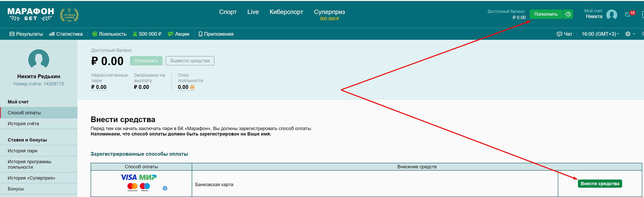Screen dimensions: 644x197
Task: Click the blue info icon beside card logos
Action: 165,188
